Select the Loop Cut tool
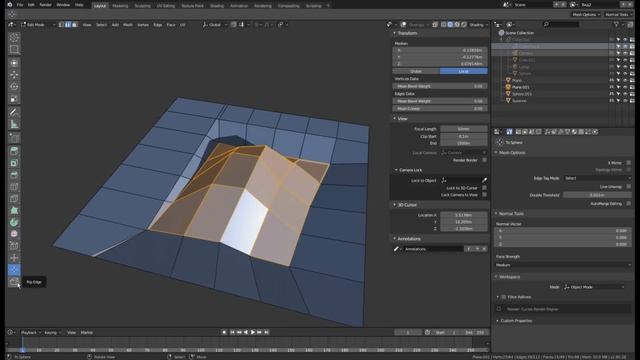 tap(14, 187)
